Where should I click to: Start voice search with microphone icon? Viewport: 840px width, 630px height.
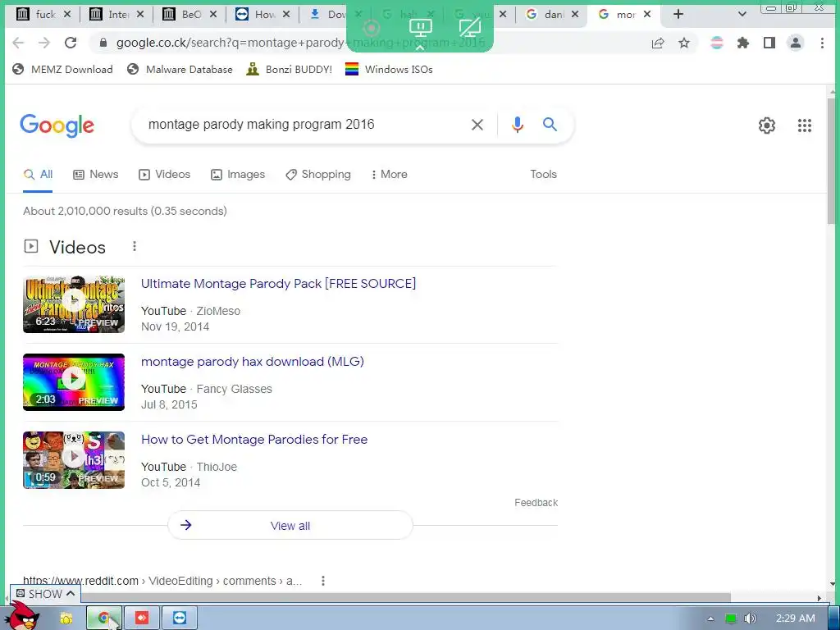(517, 125)
